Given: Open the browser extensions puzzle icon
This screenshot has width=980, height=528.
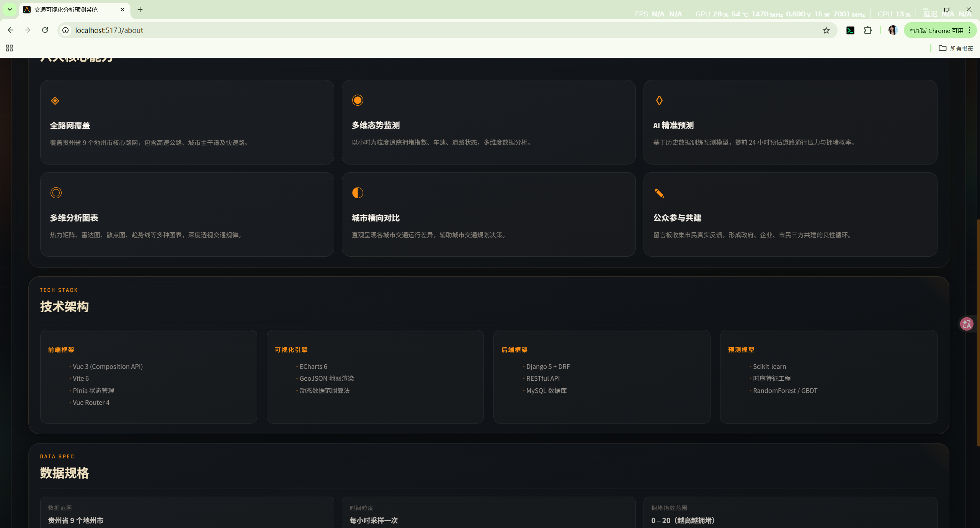Looking at the screenshot, I should 868,30.
